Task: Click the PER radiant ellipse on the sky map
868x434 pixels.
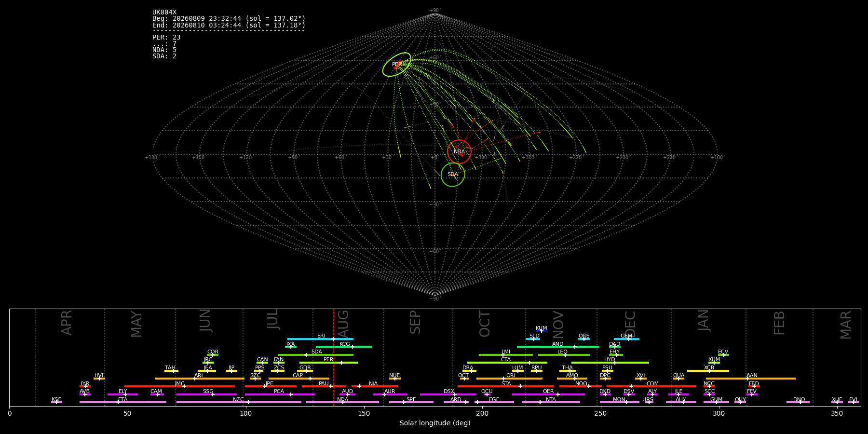Action: [397, 65]
